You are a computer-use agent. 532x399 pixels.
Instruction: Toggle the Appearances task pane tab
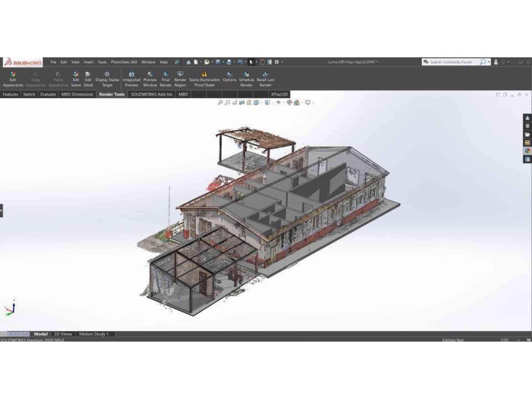coord(527,151)
